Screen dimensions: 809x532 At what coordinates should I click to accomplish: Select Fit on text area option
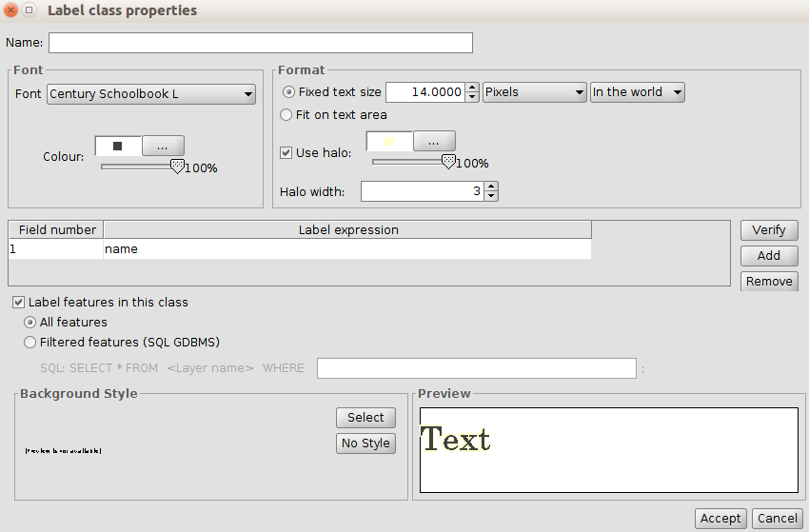pyautogui.click(x=287, y=114)
